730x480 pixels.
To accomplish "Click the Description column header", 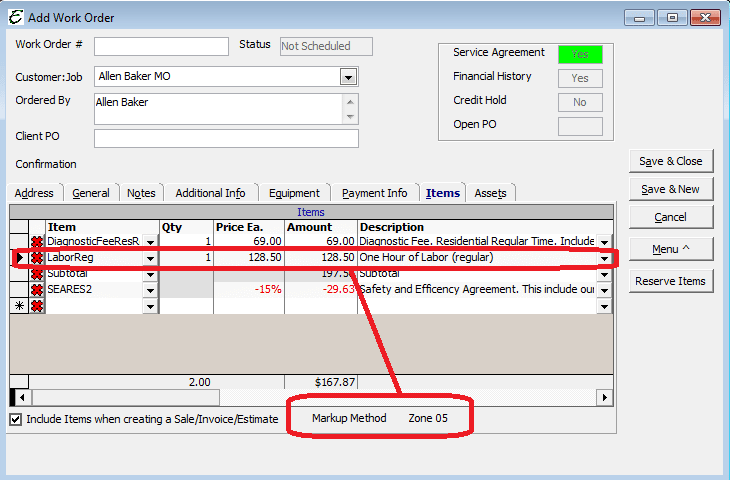I will 486,227.
